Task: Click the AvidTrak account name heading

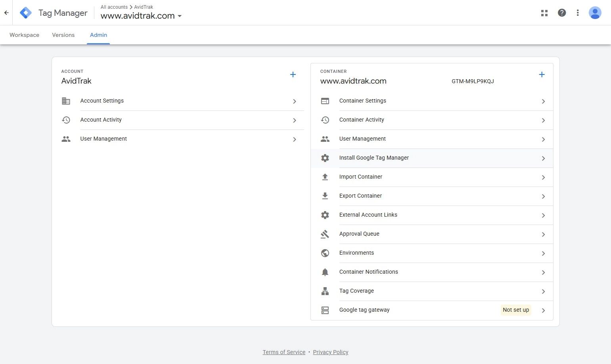Action: [76, 81]
